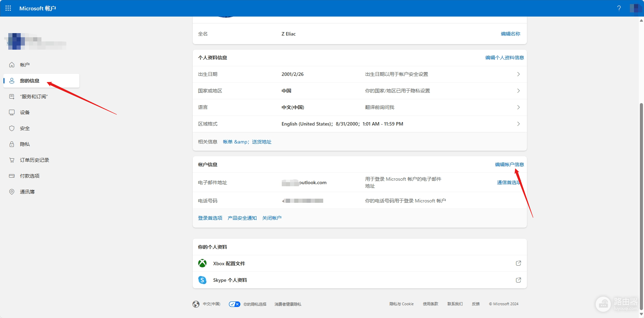Screen dimensions: 644x318
Task: Click 关闭帐户 link
Action: coord(272,218)
